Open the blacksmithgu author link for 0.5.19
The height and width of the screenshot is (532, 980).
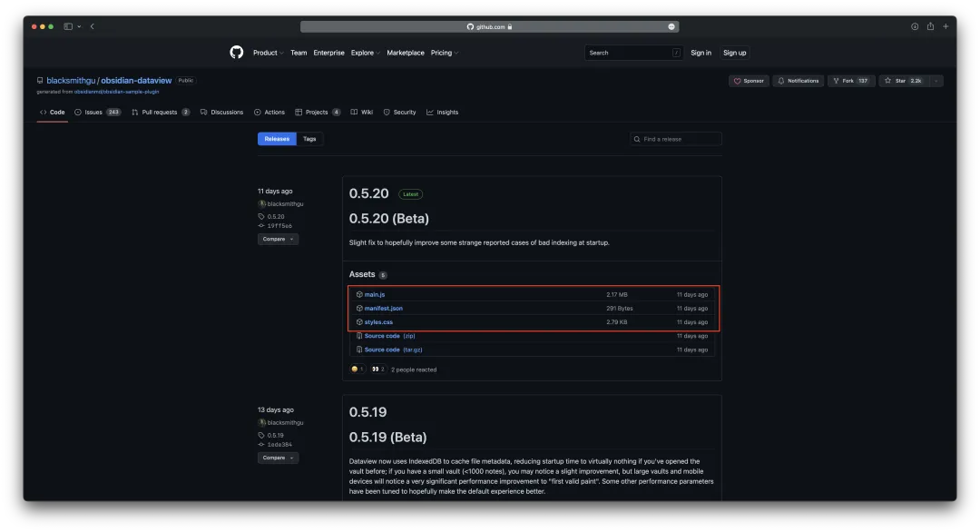point(285,422)
